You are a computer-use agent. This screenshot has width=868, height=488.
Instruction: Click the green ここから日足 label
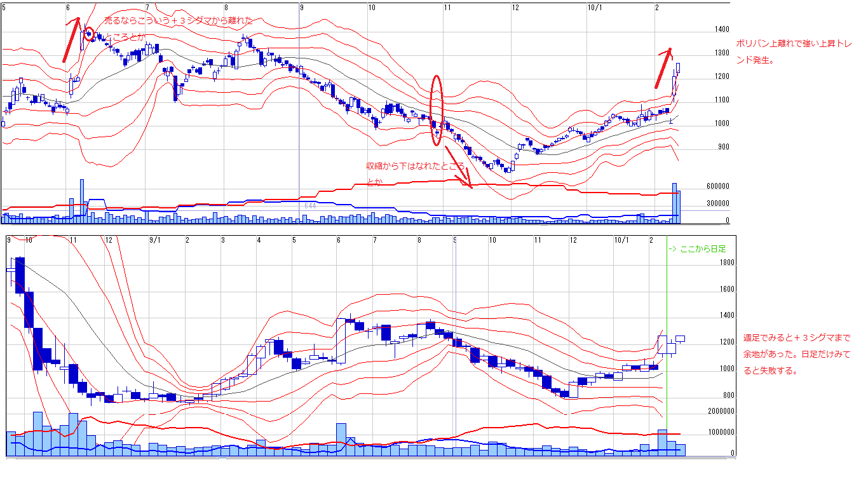pyautogui.click(x=697, y=249)
